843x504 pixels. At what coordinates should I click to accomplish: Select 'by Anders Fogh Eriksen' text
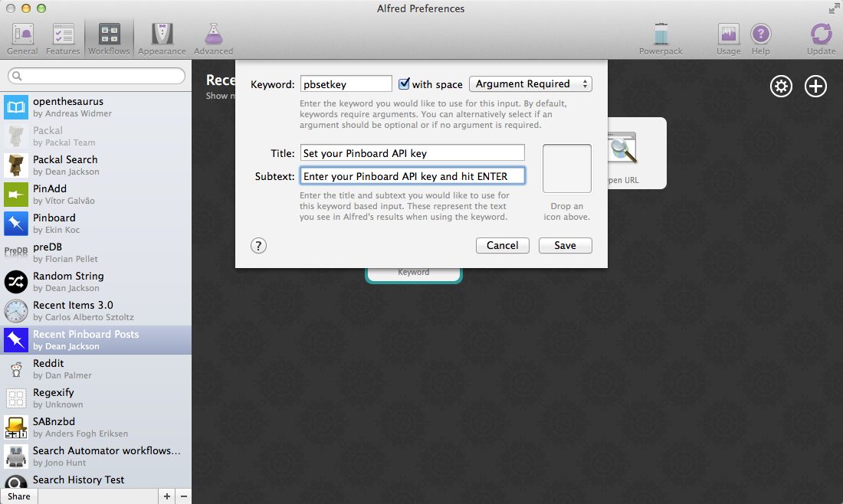(x=80, y=433)
